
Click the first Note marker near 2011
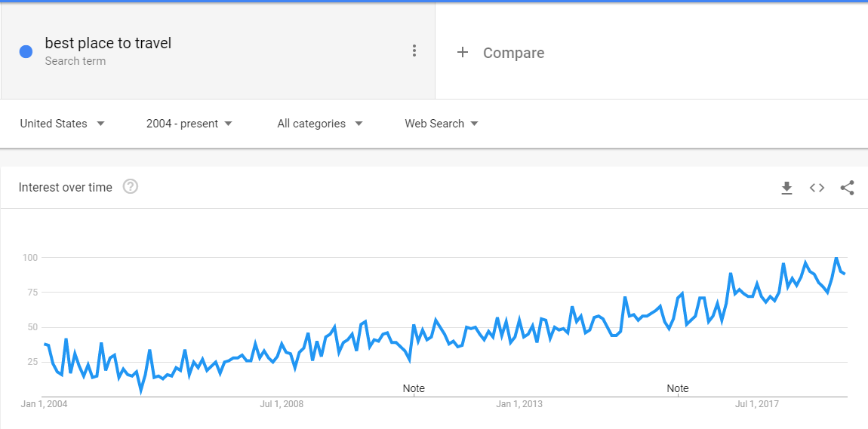pyautogui.click(x=414, y=388)
